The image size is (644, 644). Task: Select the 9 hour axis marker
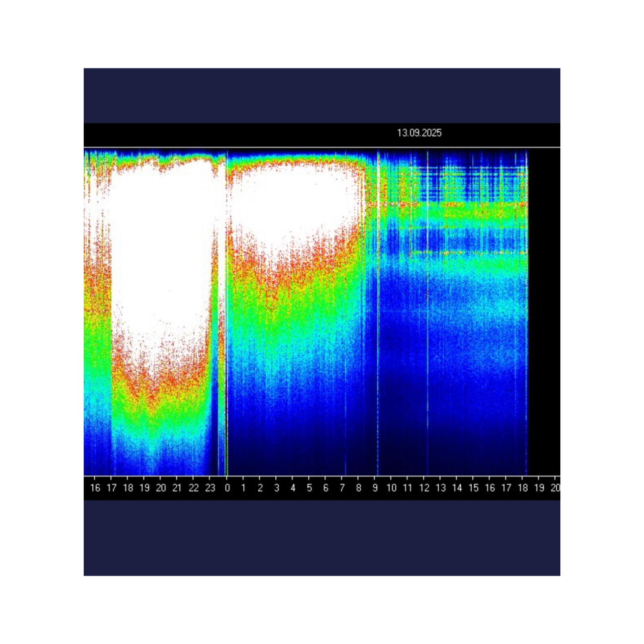click(x=375, y=488)
